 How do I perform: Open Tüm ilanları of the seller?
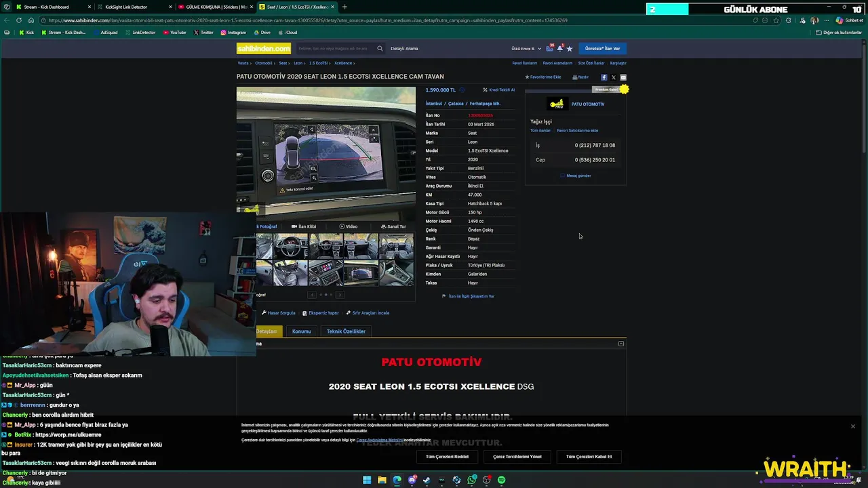(540, 130)
